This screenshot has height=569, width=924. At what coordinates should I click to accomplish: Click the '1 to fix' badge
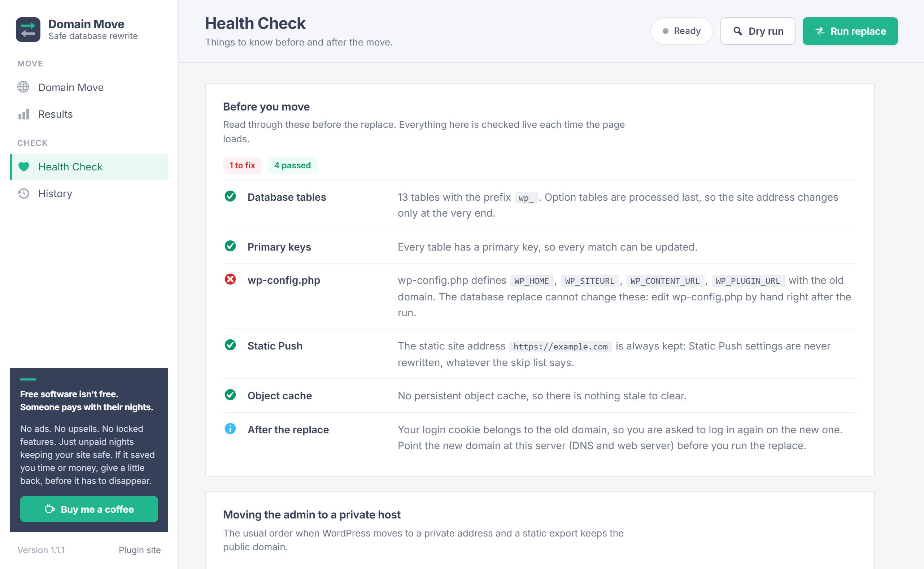point(242,166)
